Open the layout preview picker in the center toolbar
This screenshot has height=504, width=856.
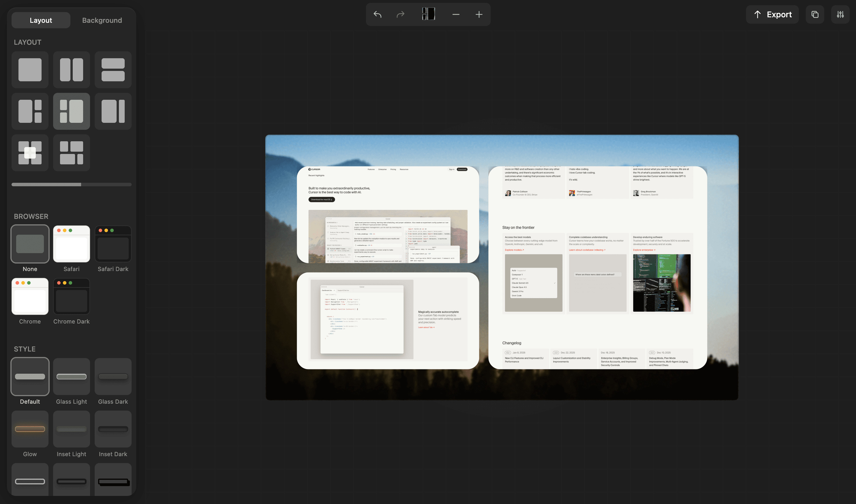(428, 14)
